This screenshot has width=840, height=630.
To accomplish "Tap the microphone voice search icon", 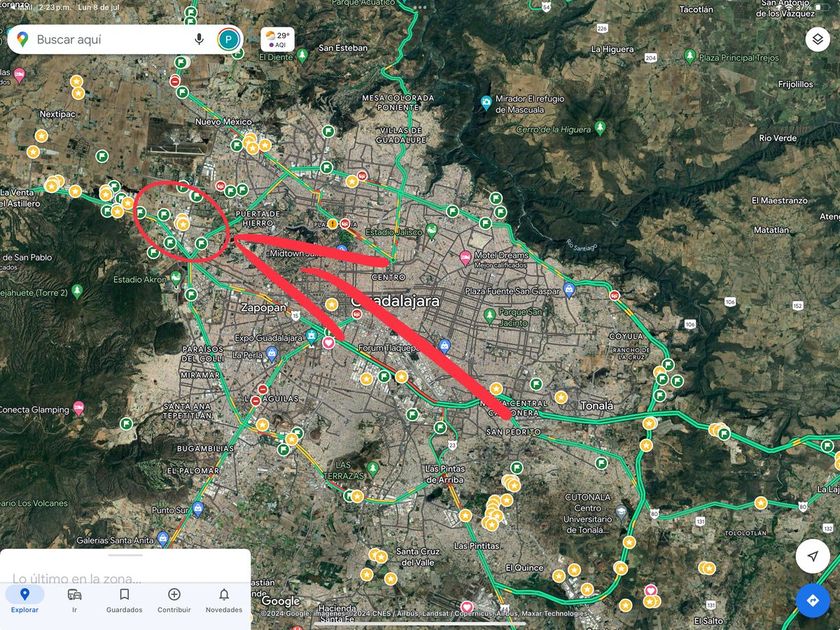I will tap(199, 39).
